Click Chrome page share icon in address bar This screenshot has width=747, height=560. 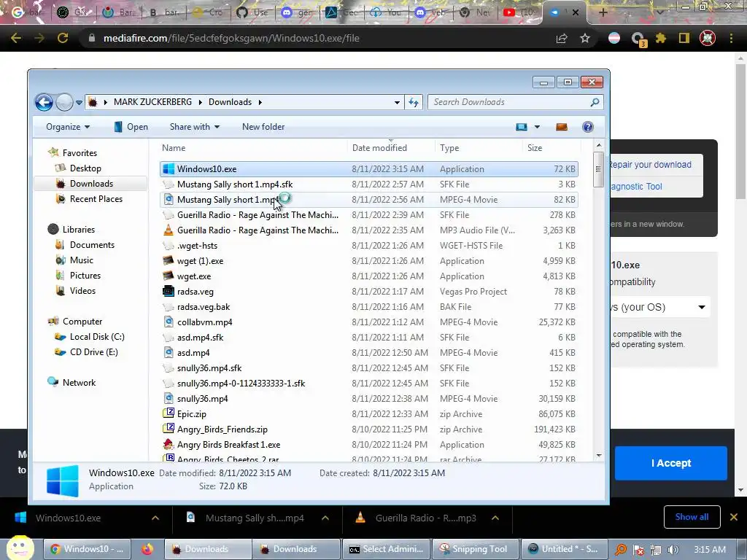coord(562,38)
